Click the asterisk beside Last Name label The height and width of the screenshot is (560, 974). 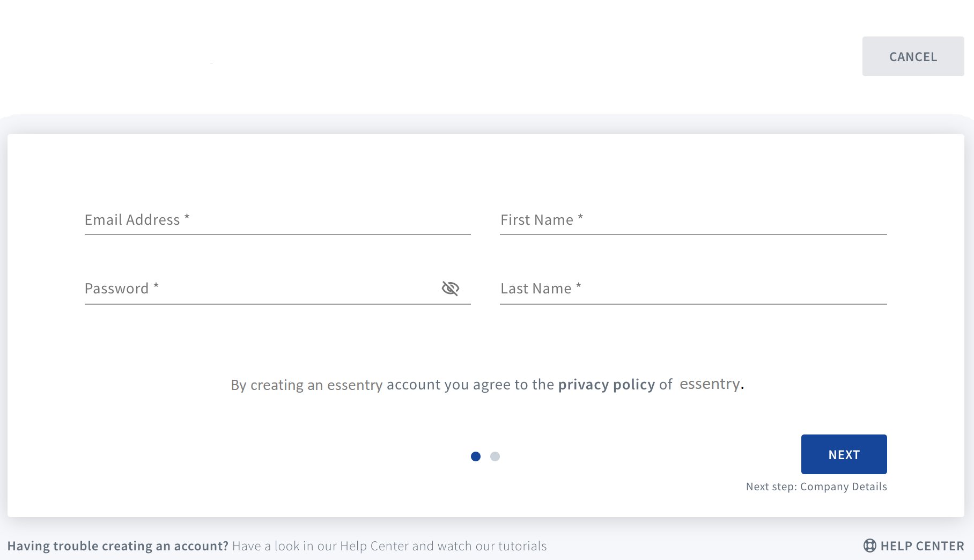coord(579,285)
